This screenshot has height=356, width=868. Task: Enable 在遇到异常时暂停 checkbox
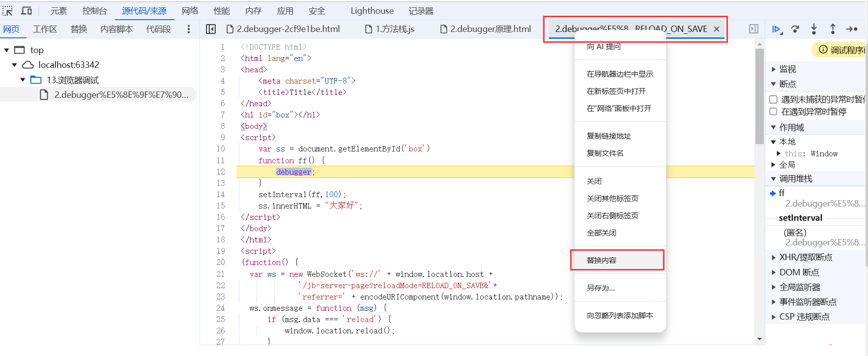(773, 112)
